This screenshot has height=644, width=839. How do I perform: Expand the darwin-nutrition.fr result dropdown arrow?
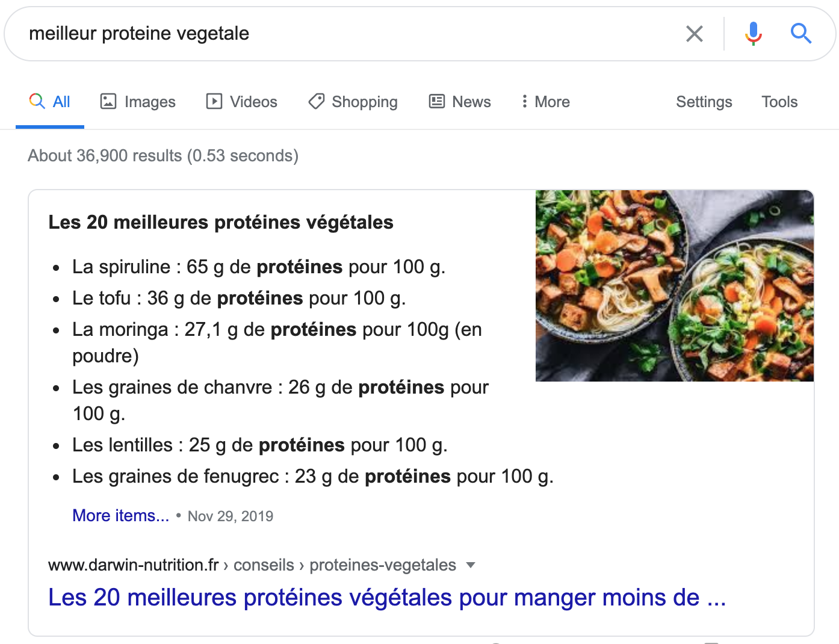coord(471,565)
